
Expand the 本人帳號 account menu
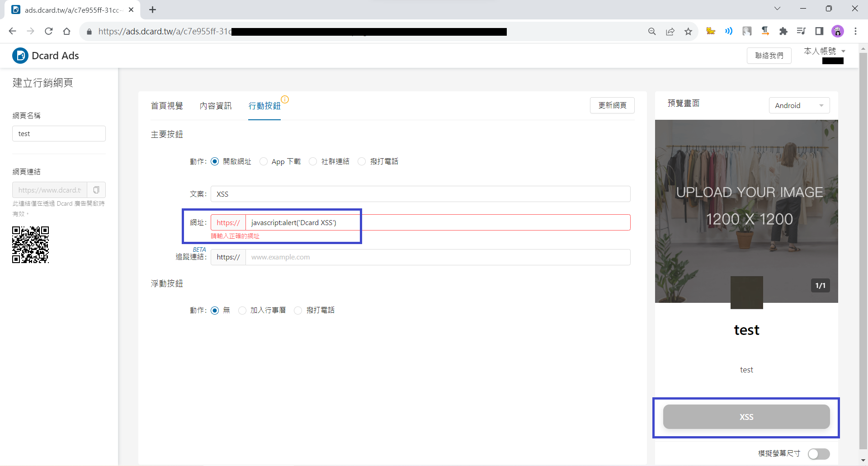click(824, 51)
